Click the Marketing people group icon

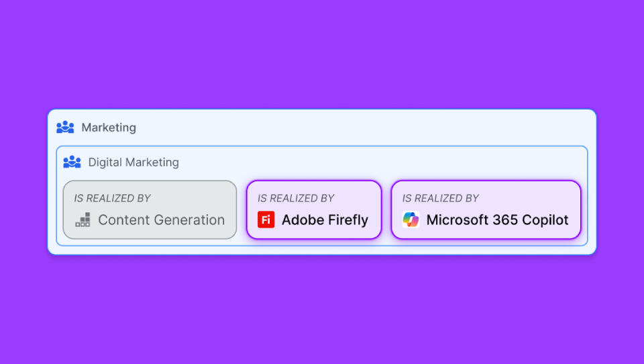click(65, 127)
